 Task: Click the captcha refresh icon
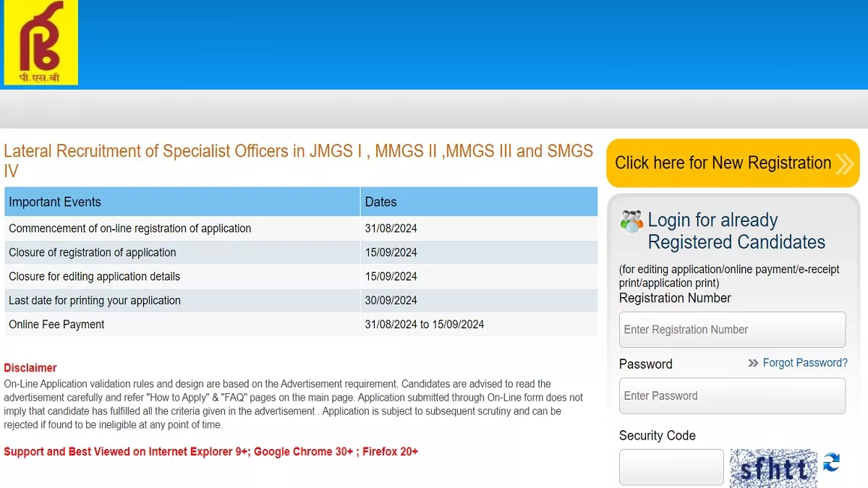831,463
